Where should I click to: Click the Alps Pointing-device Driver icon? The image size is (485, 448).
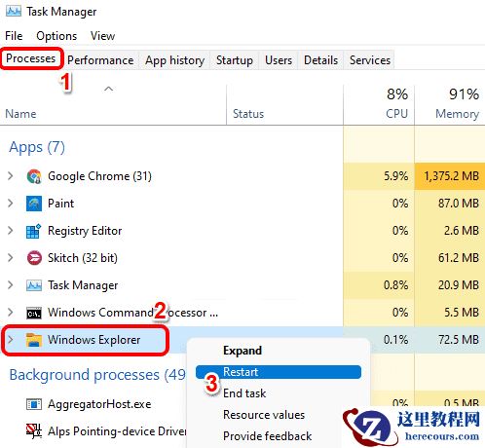[34, 430]
